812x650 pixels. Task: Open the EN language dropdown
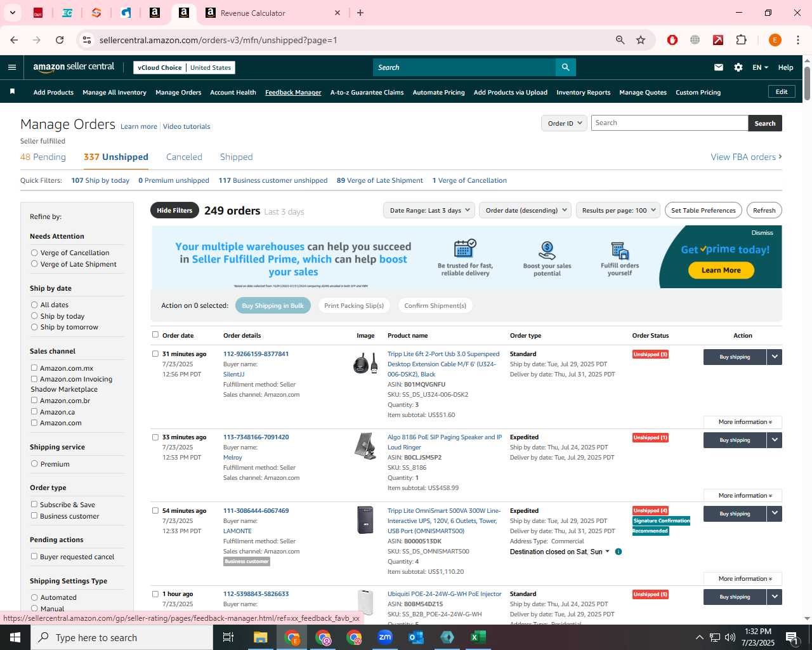point(760,67)
